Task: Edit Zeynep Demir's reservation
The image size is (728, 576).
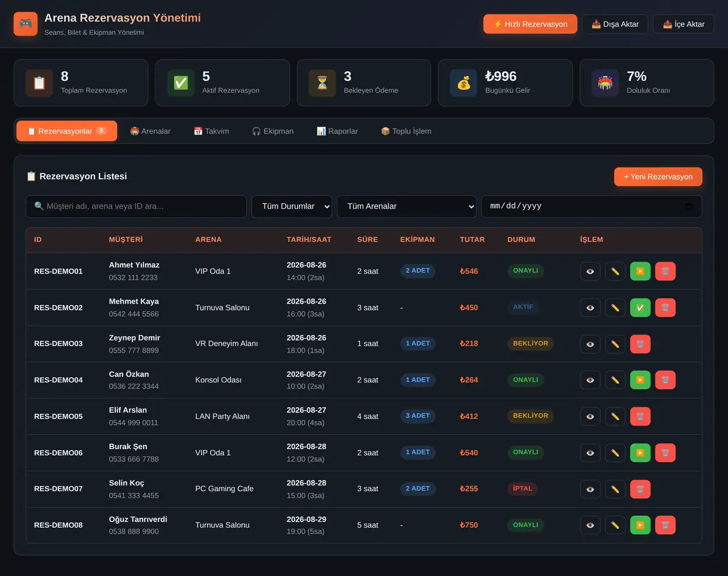Action: (615, 344)
